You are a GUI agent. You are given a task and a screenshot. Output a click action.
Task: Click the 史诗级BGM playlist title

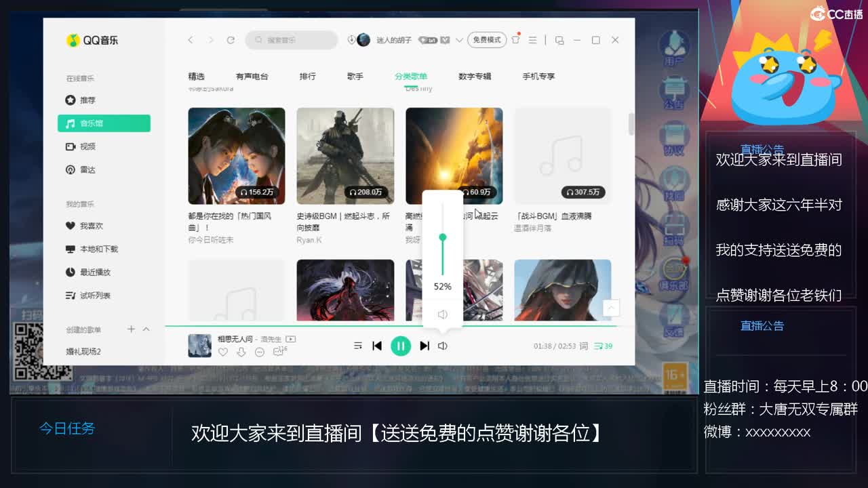coord(343,221)
